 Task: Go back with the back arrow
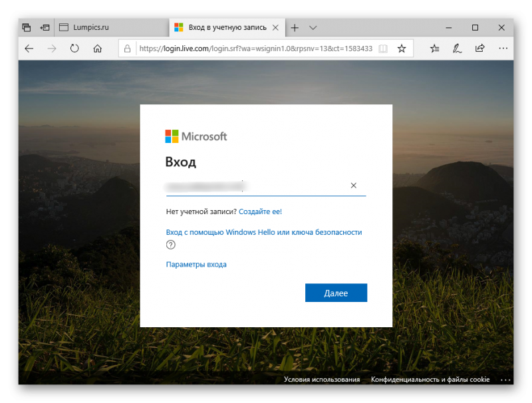(x=29, y=49)
